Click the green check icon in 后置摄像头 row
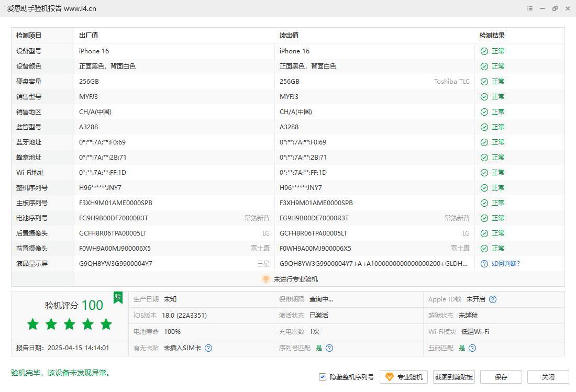This screenshot has height=392, width=576. (x=484, y=233)
